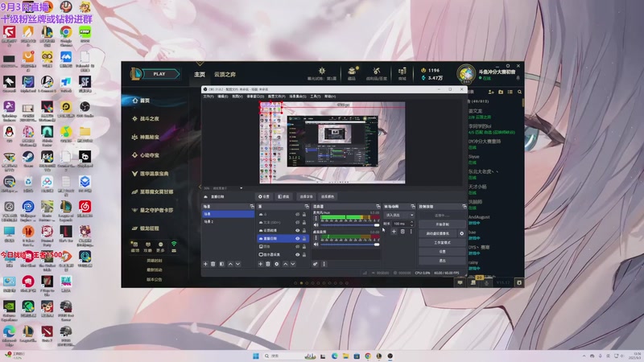
Task: Pop out the Scenes dock panel
Action: point(252,207)
